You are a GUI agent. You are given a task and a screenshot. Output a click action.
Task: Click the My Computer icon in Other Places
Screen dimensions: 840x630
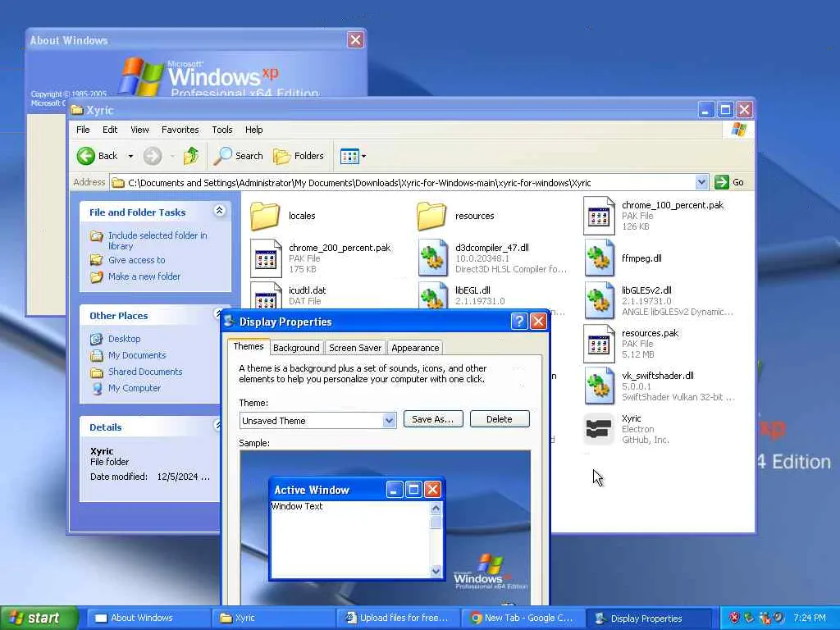pos(97,388)
